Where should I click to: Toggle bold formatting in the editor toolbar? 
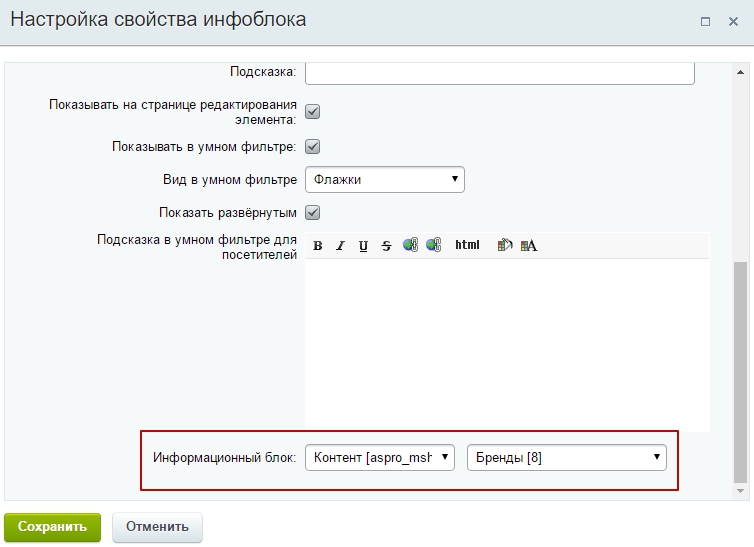pos(318,246)
